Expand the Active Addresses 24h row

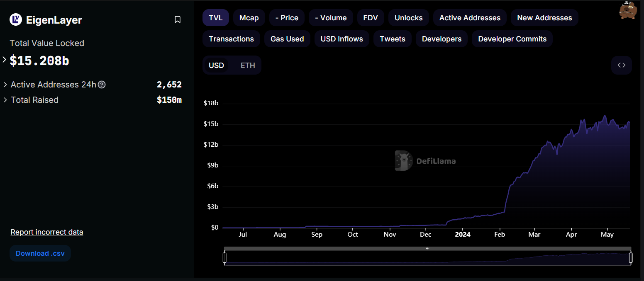[x=5, y=85]
